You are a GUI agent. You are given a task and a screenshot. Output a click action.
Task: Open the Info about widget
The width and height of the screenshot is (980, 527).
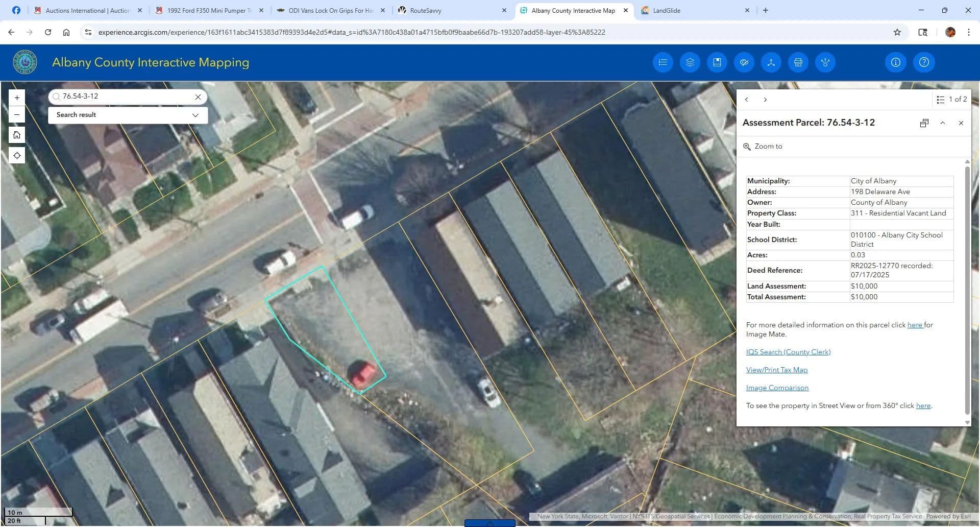coord(895,62)
